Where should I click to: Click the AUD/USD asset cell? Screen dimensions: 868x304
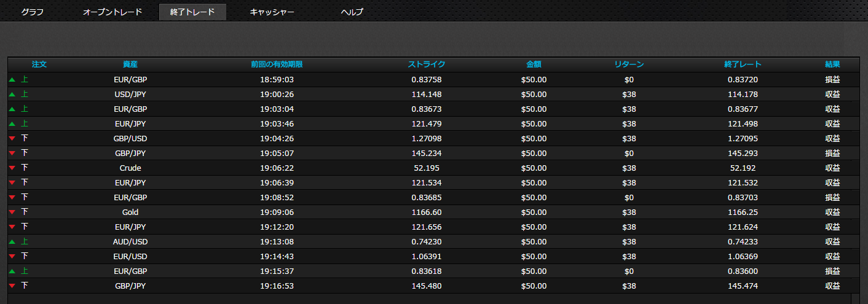click(x=130, y=242)
